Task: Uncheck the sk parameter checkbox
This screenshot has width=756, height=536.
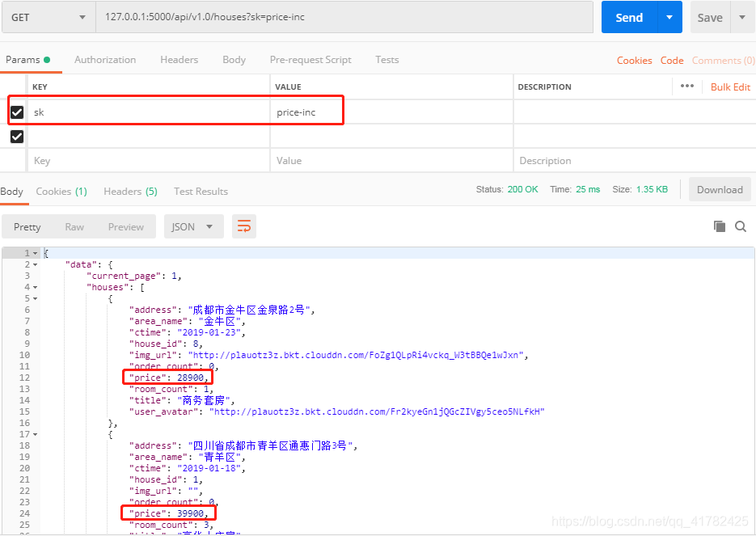Action: (17, 112)
